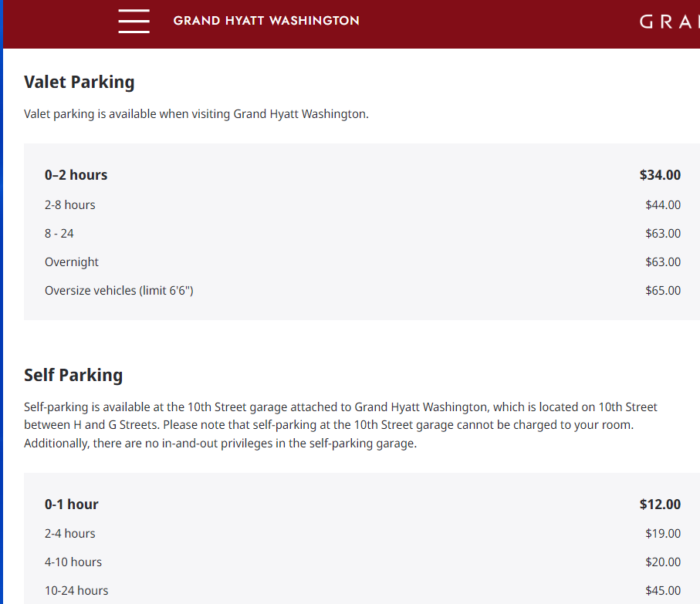Click the valet 8 - 24 row label
This screenshot has height=604, width=700.
pyautogui.click(x=59, y=234)
